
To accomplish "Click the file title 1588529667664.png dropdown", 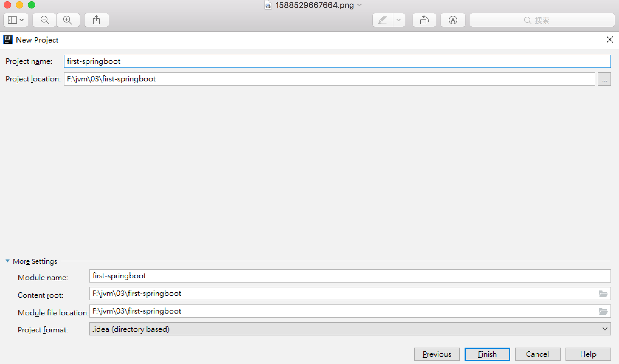I will point(314,5).
